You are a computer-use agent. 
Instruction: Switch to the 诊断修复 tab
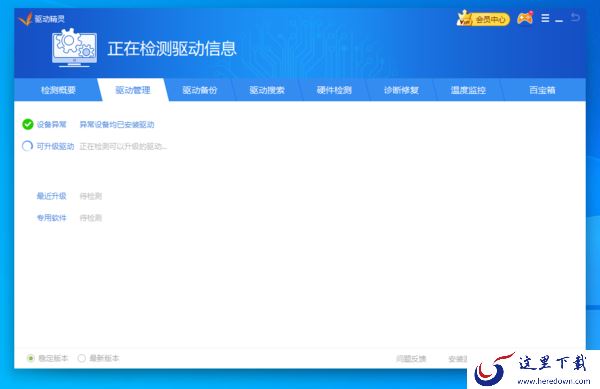click(401, 90)
